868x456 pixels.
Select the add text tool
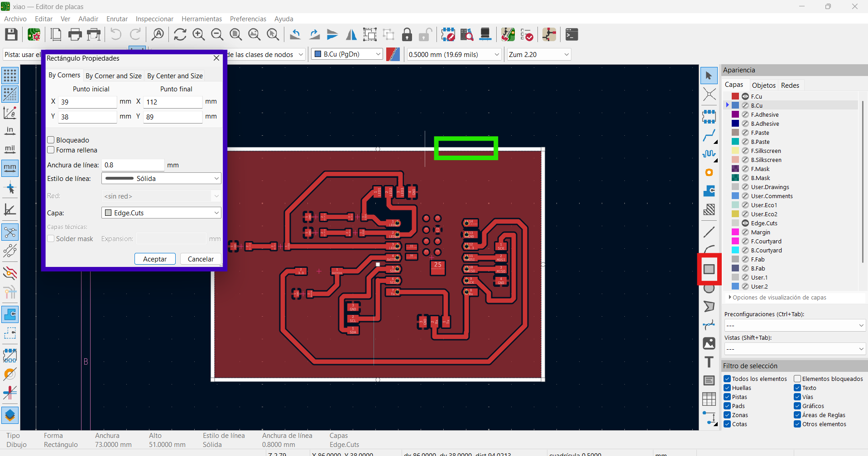pyautogui.click(x=709, y=362)
